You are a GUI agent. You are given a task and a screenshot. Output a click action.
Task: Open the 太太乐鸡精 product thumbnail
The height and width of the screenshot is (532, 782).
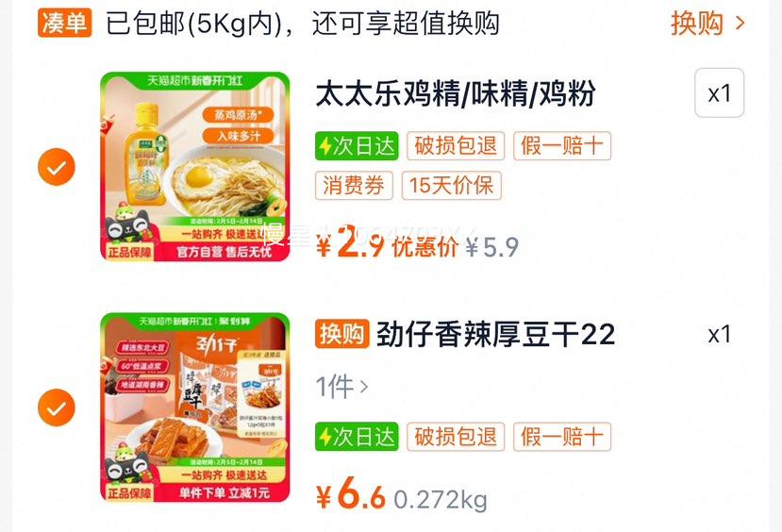click(x=195, y=167)
